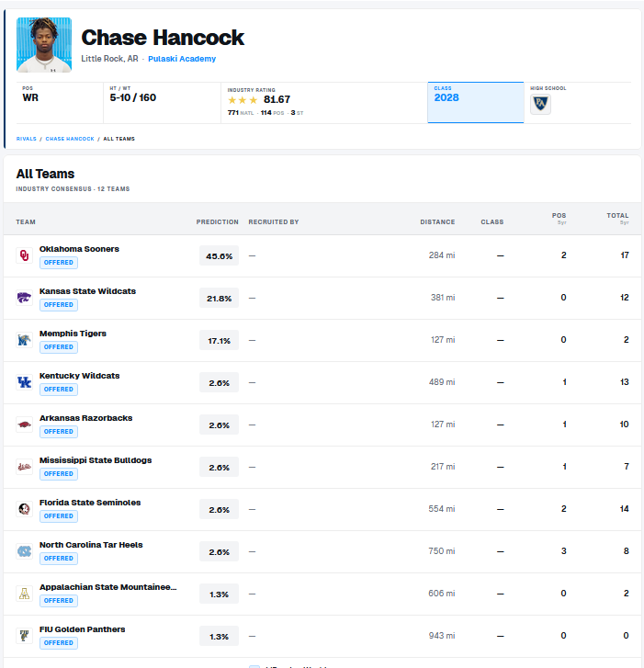Open North Carolina Tar Heels link
The image size is (644, 668).
(x=91, y=545)
